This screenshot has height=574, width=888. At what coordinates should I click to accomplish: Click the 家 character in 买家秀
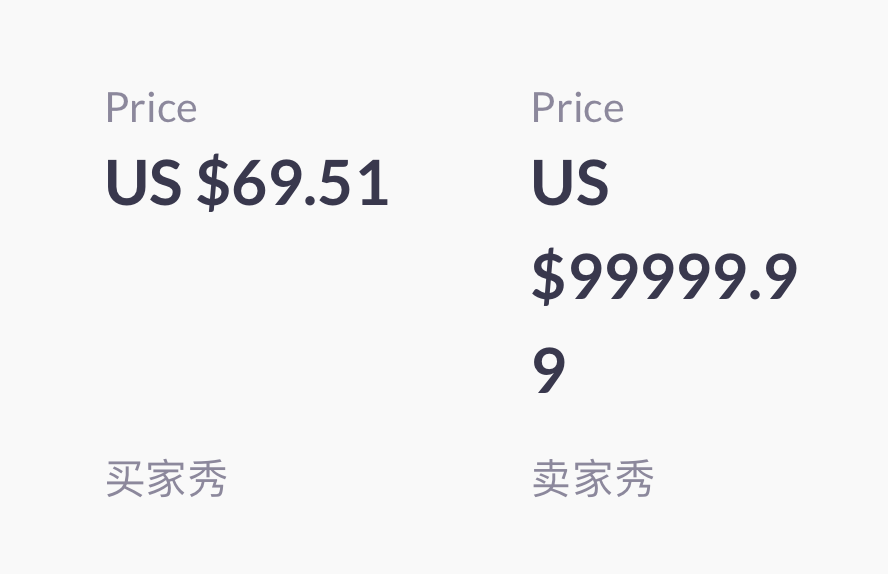(x=166, y=479)
